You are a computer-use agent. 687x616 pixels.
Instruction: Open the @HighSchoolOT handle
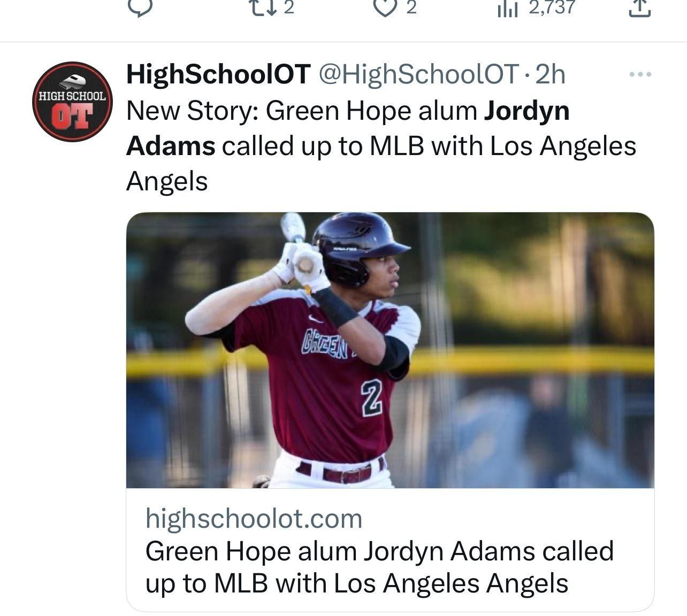(419, 74)
